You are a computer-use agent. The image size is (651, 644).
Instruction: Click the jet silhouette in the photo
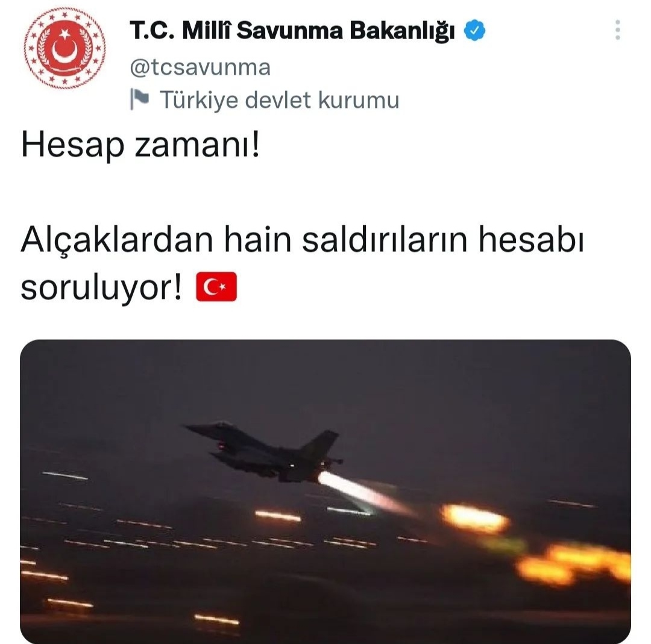pyautogui.click(x=264, y=451)
